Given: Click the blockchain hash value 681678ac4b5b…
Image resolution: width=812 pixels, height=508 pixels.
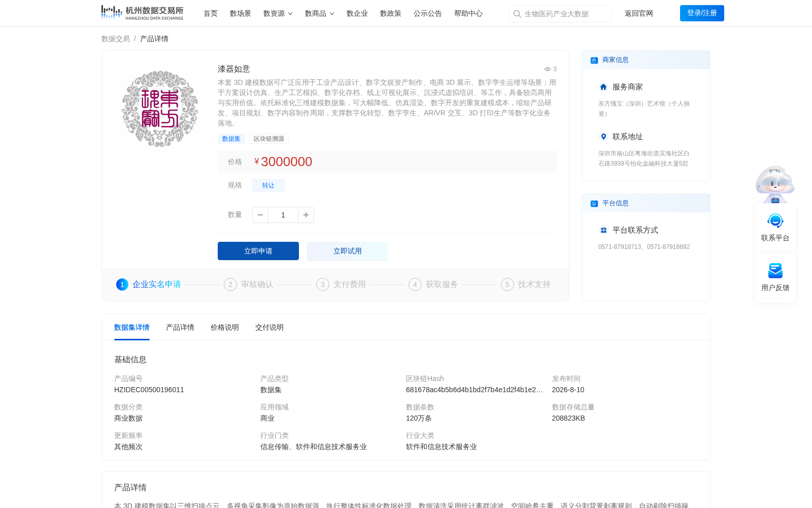Looking at the screenshot, I should pyautogui.click(x=475, y=390).
